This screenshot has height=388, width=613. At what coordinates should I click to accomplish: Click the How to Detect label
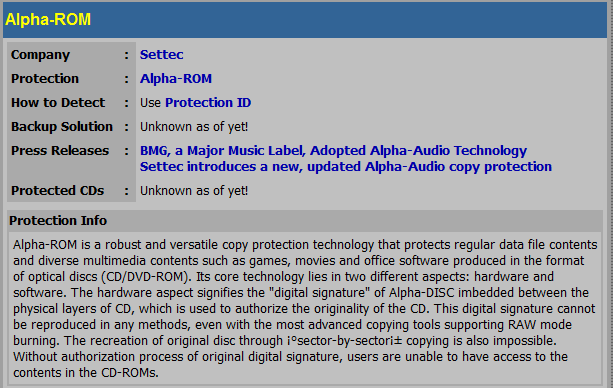click(x=58, y=102)
